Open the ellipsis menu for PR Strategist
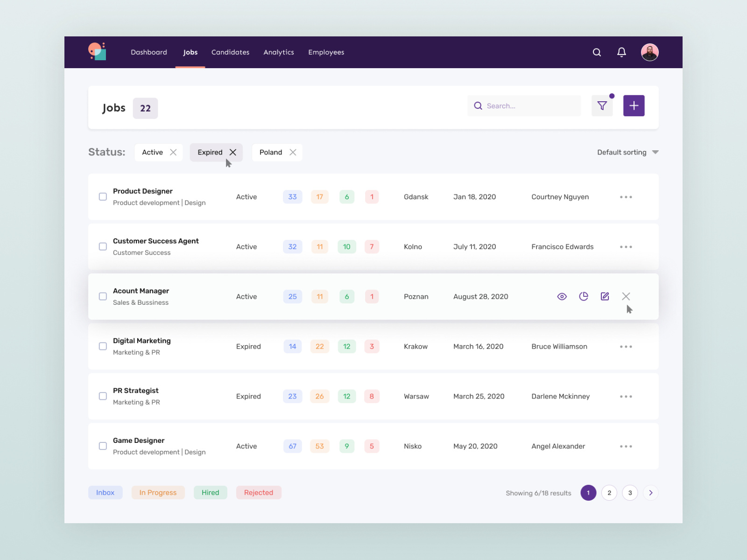 coord(626,396)
